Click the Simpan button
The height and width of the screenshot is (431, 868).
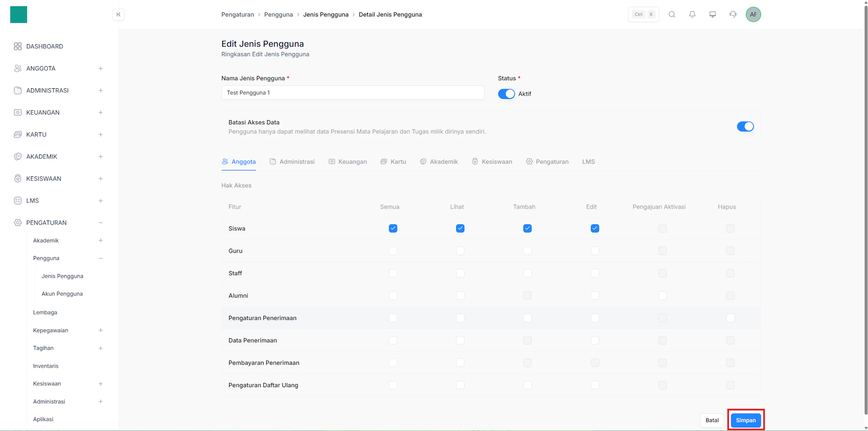point(745,420)
